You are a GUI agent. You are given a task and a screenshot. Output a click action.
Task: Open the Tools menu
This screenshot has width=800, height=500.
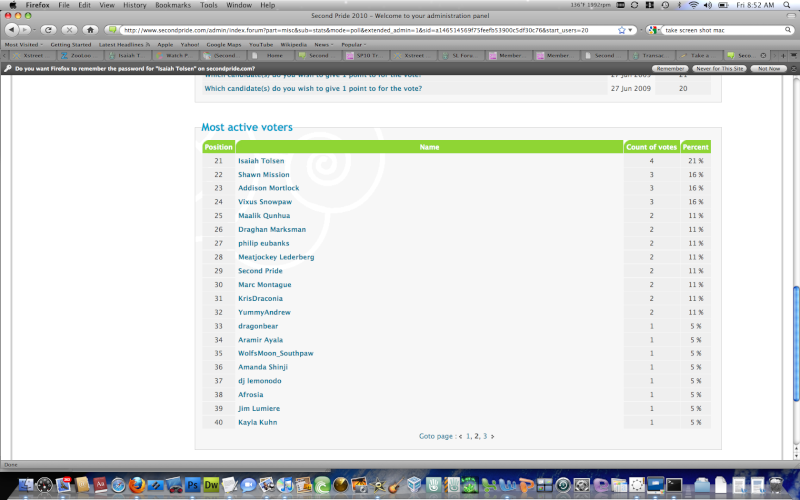(x=209, y=5)
